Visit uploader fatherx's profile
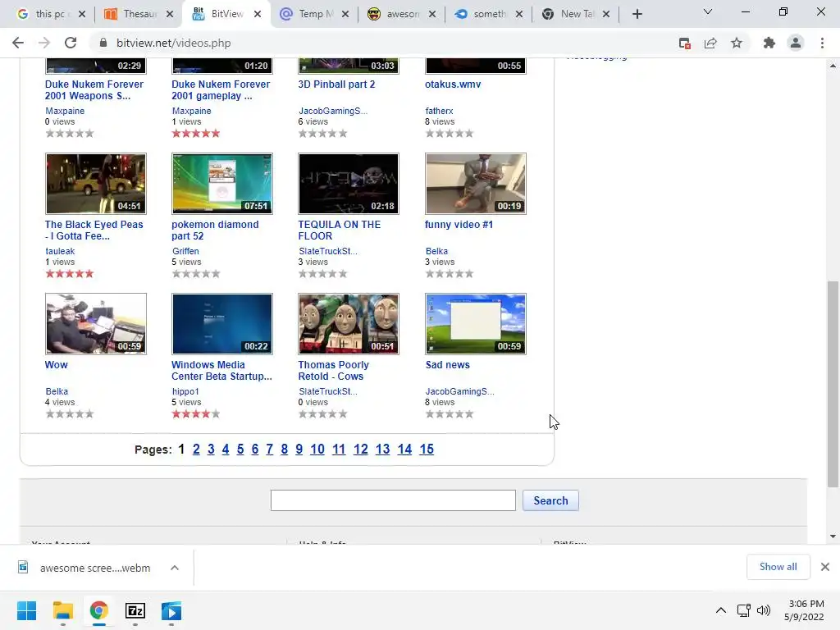 (440, 111)
